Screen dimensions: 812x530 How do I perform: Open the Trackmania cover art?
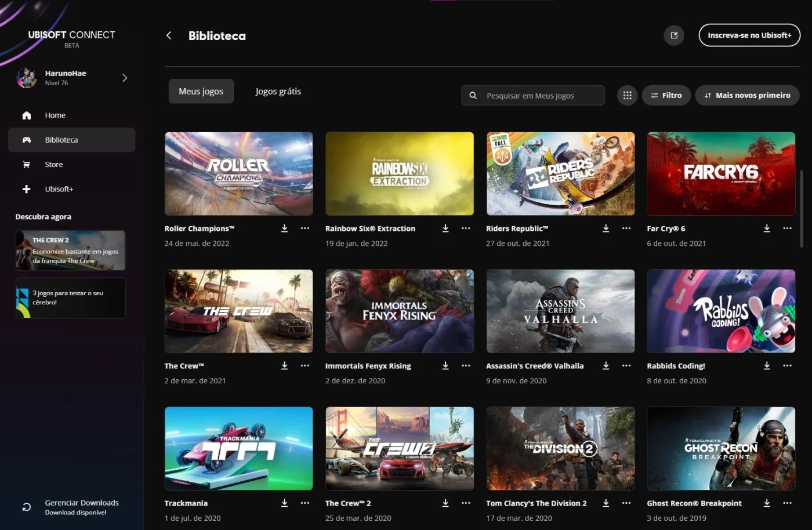point(239,449)
